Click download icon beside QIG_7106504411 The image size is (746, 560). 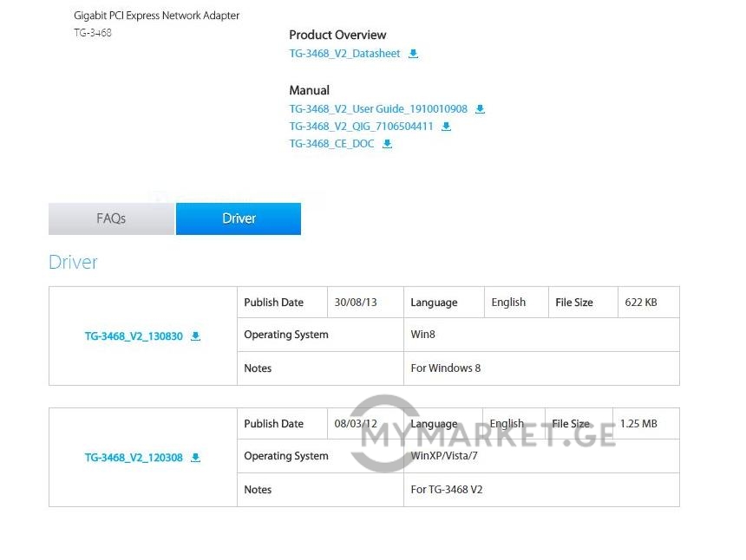446,127
